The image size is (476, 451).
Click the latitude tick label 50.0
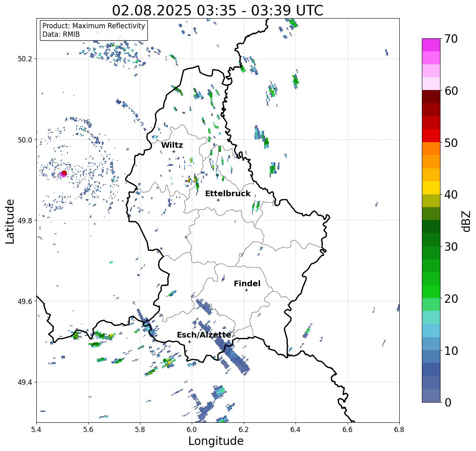pyautogui.click(x=25, y=140)
